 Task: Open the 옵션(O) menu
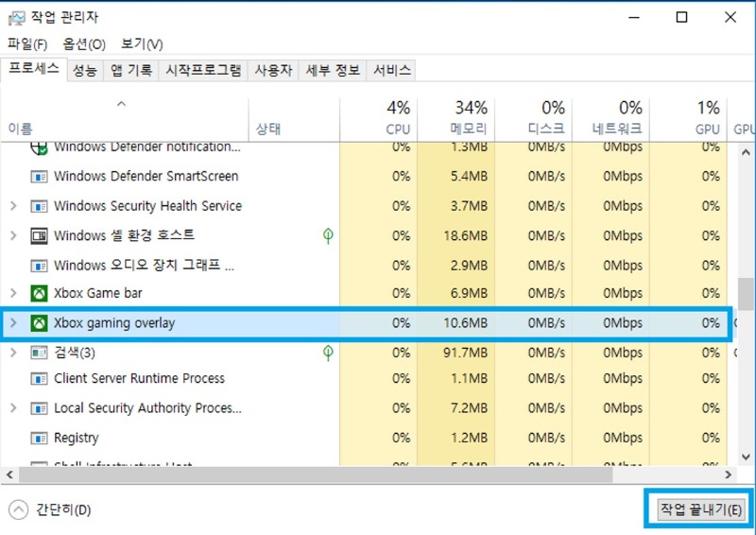(84, 44)
